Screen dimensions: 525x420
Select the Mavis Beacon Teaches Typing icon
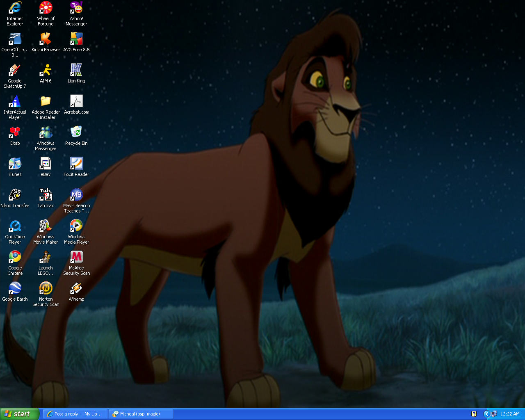pos(76,195)
